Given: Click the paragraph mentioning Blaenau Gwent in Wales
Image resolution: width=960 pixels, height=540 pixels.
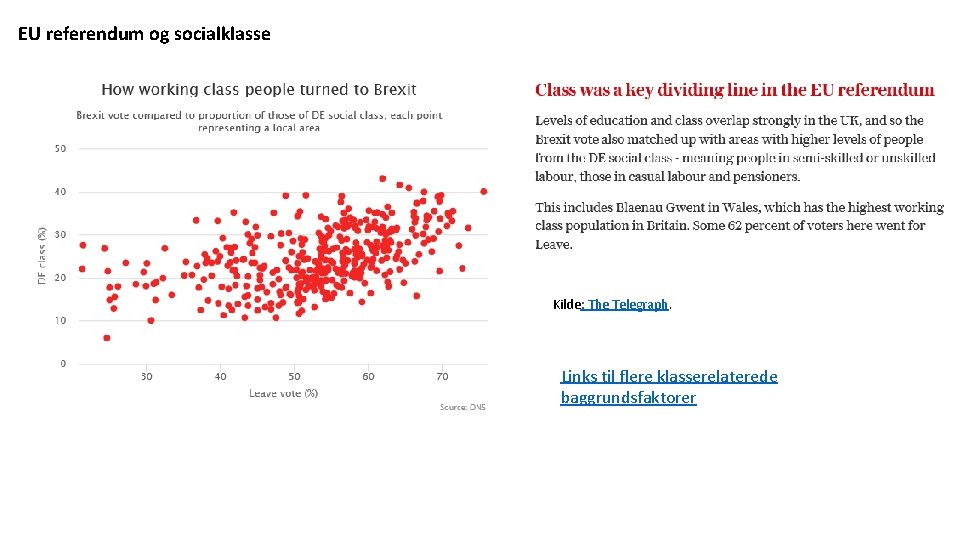Looking at the screenshot, I should click(x=739, y=225).
